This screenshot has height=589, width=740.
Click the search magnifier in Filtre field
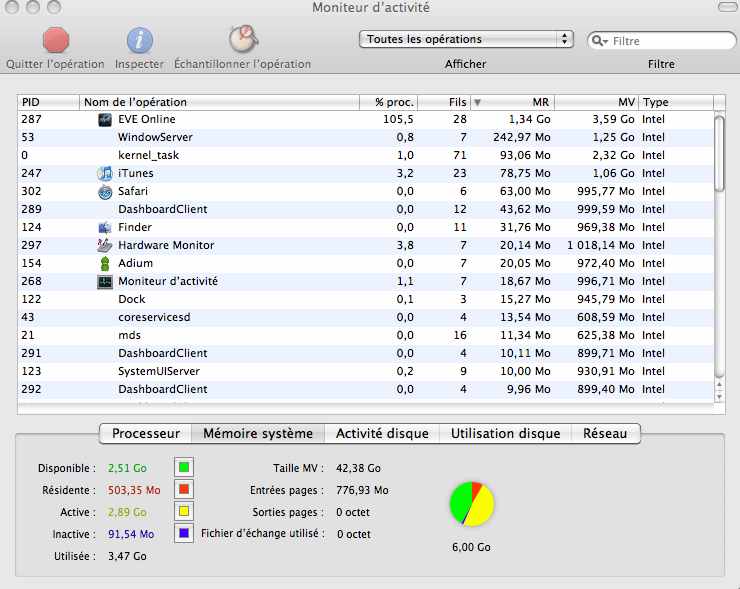pos(598,41)
